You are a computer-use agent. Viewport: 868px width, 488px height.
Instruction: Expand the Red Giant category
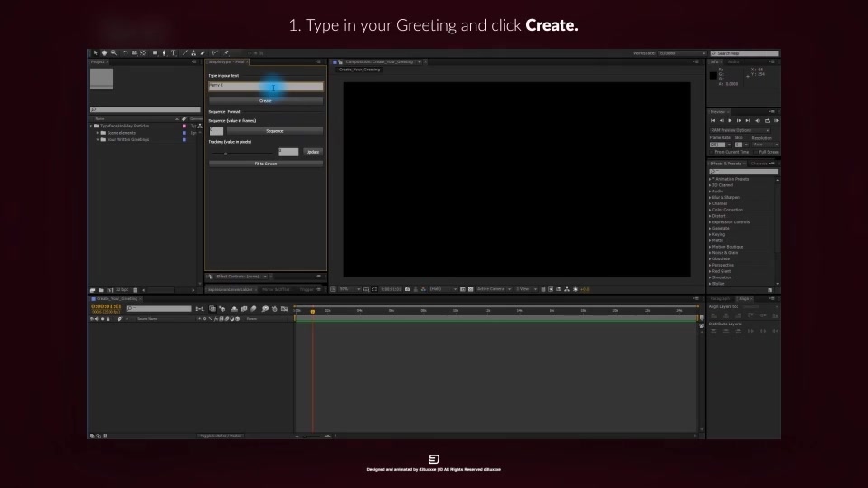[x=711, y=271]
